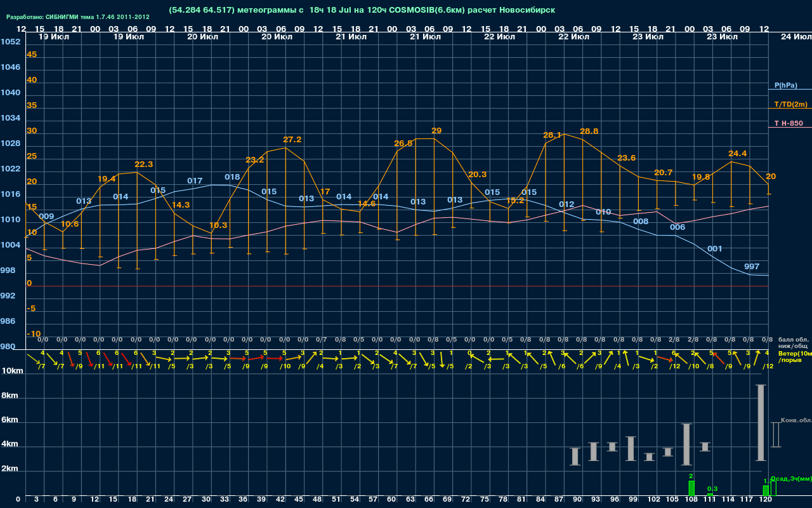Viewport: 812px width, 508px height.
Task: Click the forecast hour 33 axis label
Action: pos(225,500)
